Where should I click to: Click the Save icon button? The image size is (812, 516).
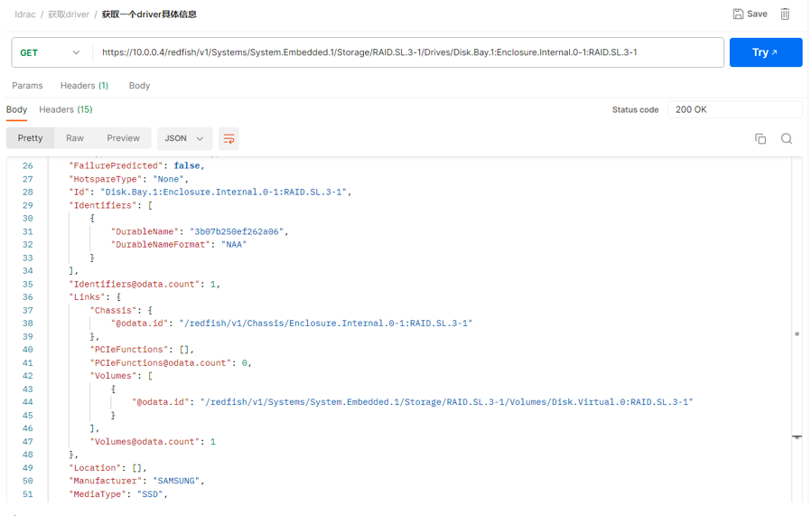point(750,14)
